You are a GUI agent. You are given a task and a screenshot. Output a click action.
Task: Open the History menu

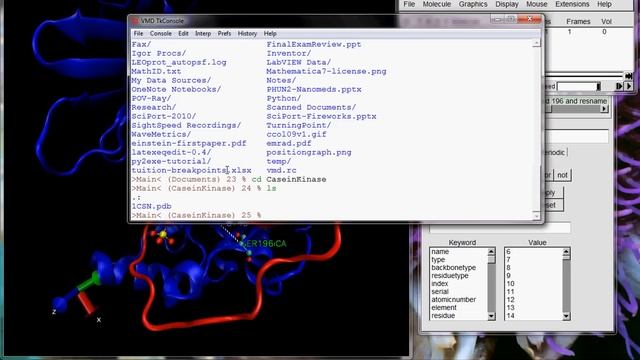click(247, 33)
